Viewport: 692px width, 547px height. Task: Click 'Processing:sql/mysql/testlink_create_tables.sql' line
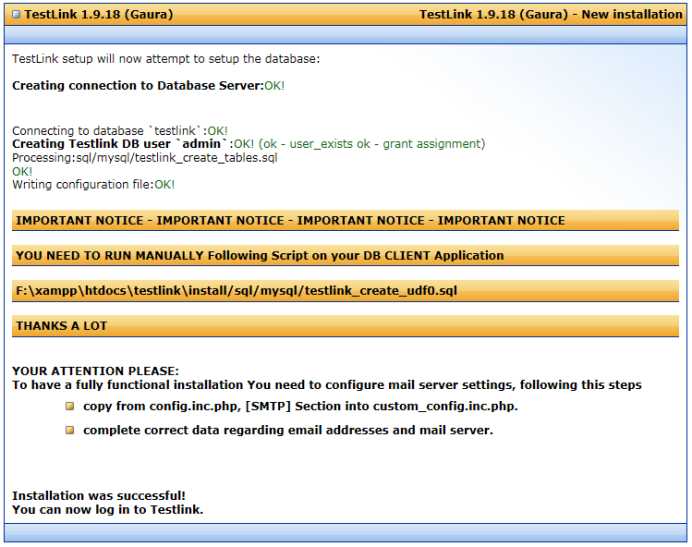(145, 158)
